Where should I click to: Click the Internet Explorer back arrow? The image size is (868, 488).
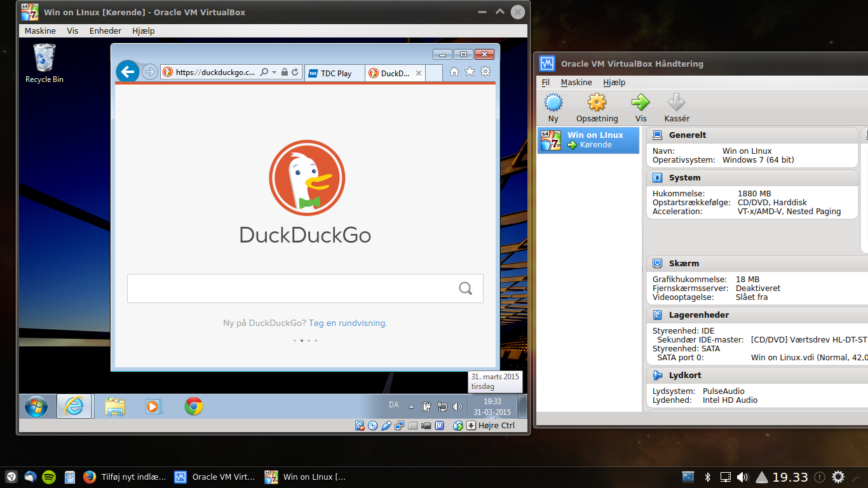click(128, 72)
